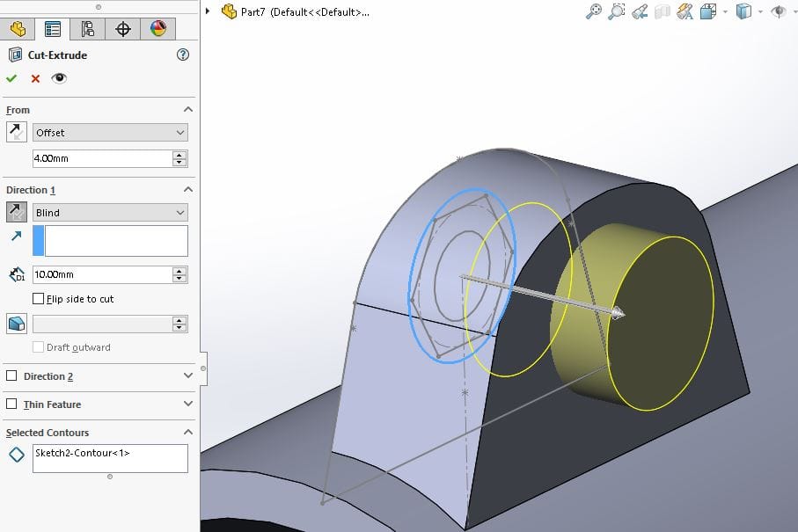798x532 pixels.
Task: Enable the Direction 2 checkbox
Action: point(11,376)
